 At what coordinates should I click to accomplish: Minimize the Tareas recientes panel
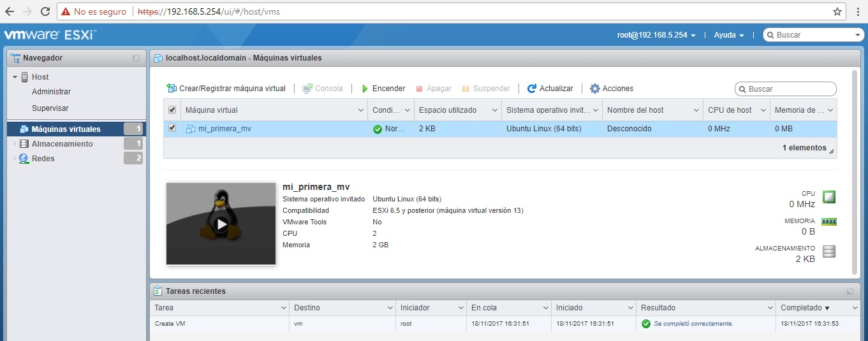tap(850, 291)
